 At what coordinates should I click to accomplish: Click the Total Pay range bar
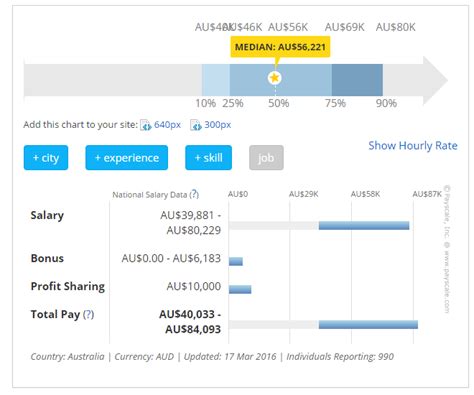(x=368, y=324)
